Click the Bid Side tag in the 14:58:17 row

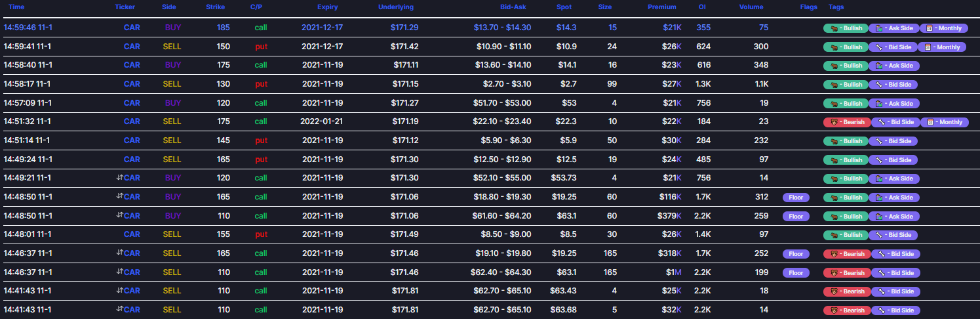893,85
